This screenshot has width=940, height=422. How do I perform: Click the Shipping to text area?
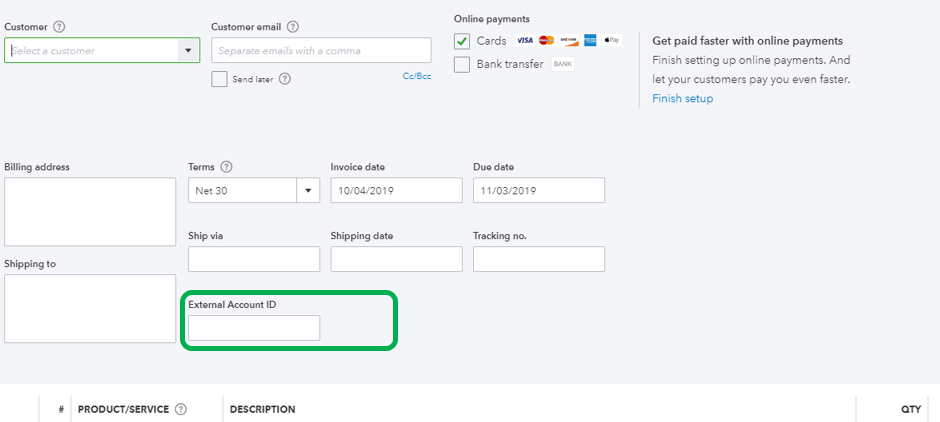coord(90,309)
